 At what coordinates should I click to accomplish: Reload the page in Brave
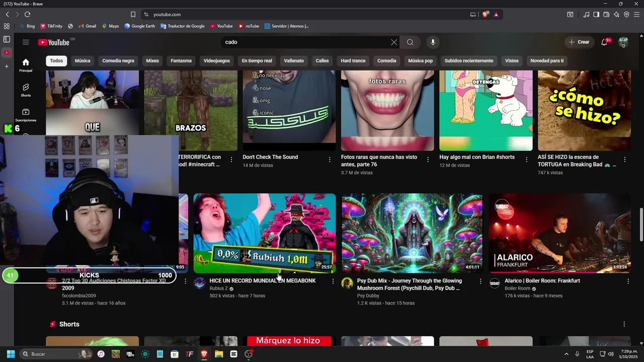(27, 15)
